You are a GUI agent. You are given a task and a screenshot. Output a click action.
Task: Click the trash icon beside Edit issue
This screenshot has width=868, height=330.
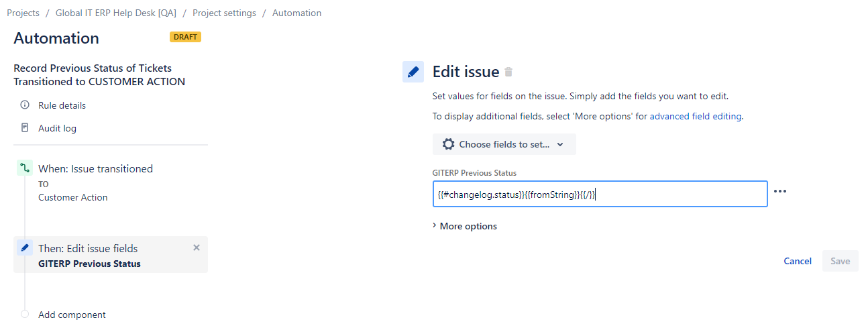pos(508,72)
